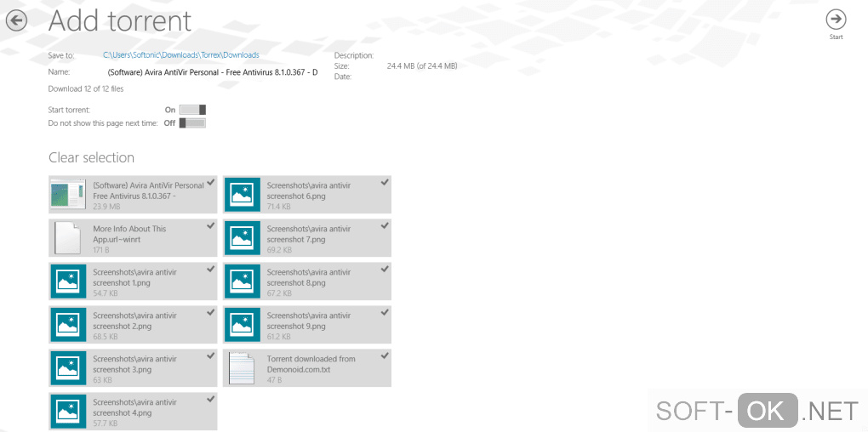Uncheck avira antivir screenshot 6.png

tap(385, 182)
